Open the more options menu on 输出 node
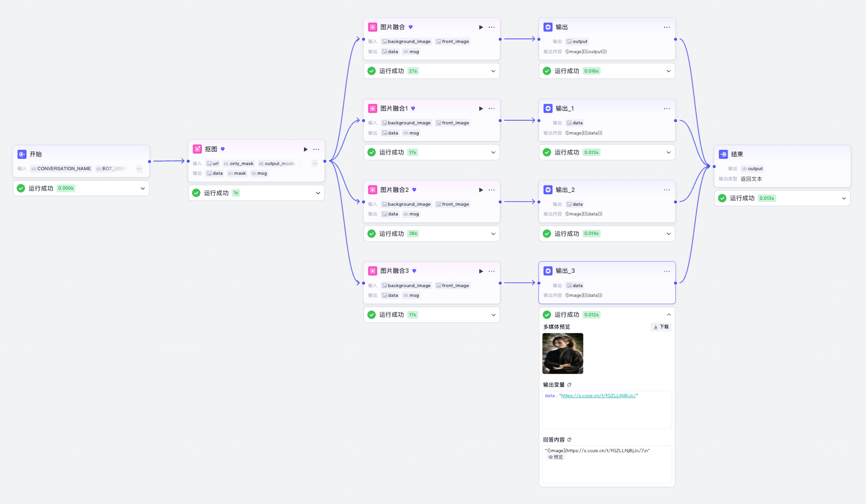The image size is (866, 504). [x=667, y=27]
